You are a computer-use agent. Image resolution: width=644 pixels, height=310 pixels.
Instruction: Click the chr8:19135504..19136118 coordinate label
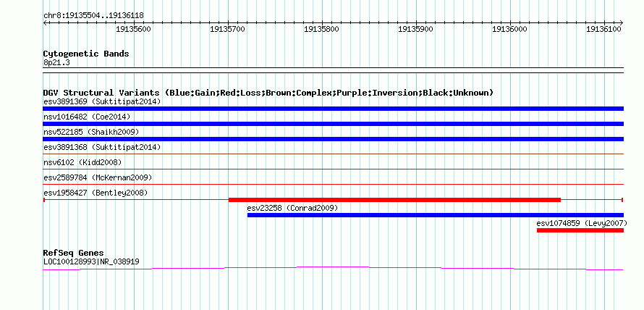tap(93, 16)
